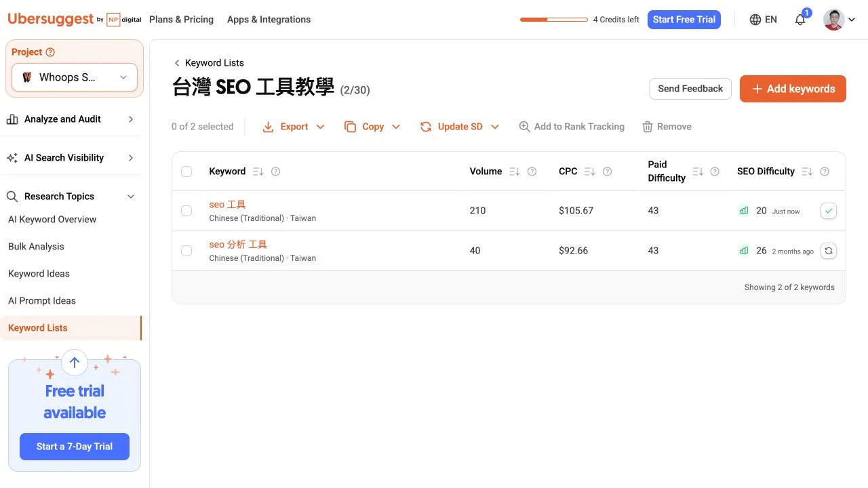The image size is (868, 488).
Task: Click the 0 of 2 selected text
Action: point(202,127)
